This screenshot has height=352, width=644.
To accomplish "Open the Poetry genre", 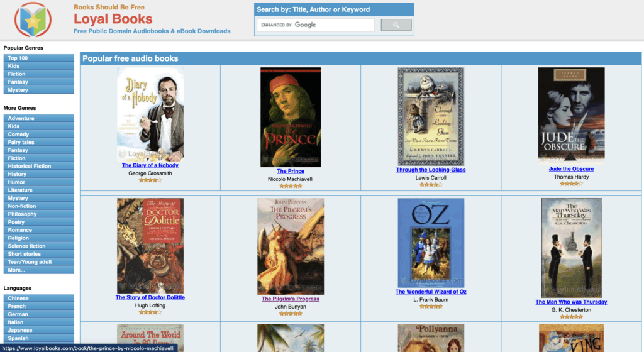I will pyautogui.click(x=38, y=222).
